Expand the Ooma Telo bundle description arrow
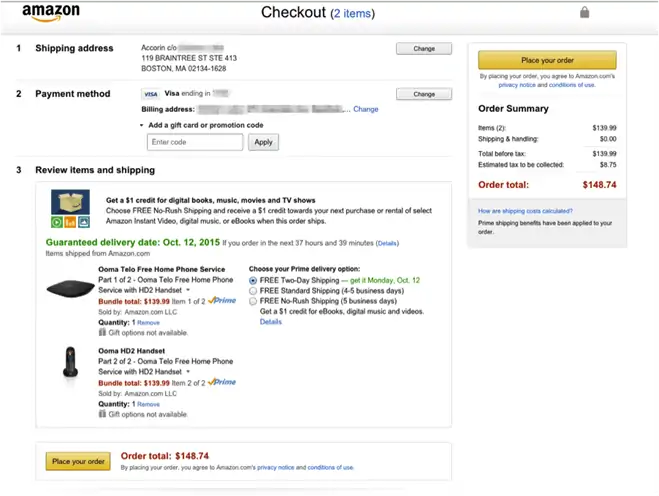659x496 pixels. coord(187,290)
